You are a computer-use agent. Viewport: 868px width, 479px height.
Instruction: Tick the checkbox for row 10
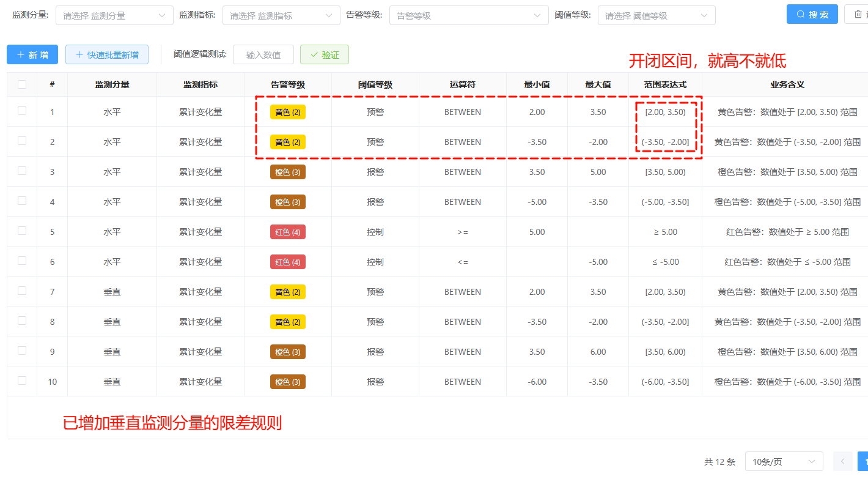pos(22,381)
